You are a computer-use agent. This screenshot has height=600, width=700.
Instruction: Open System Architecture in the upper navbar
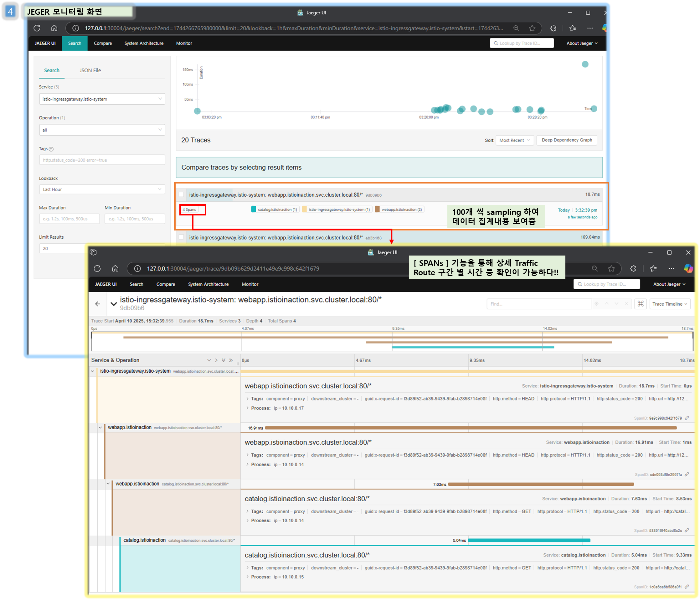click(x=144, y=43)
